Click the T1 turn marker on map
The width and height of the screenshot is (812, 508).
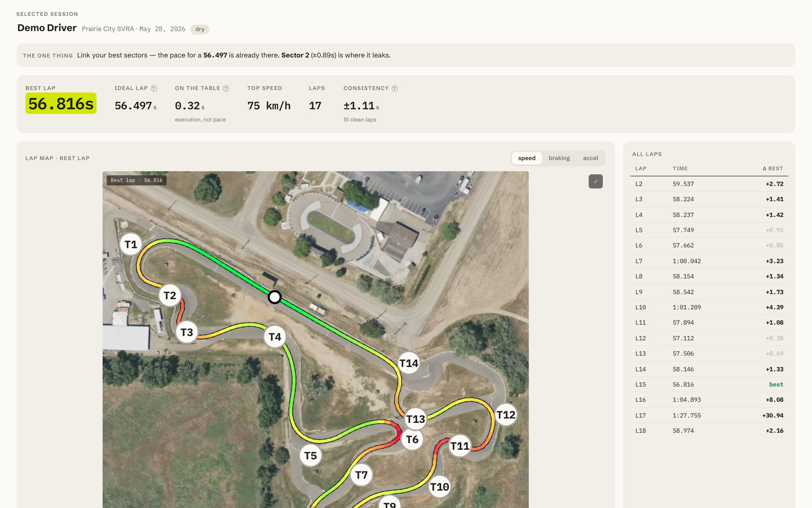[131, 244]
